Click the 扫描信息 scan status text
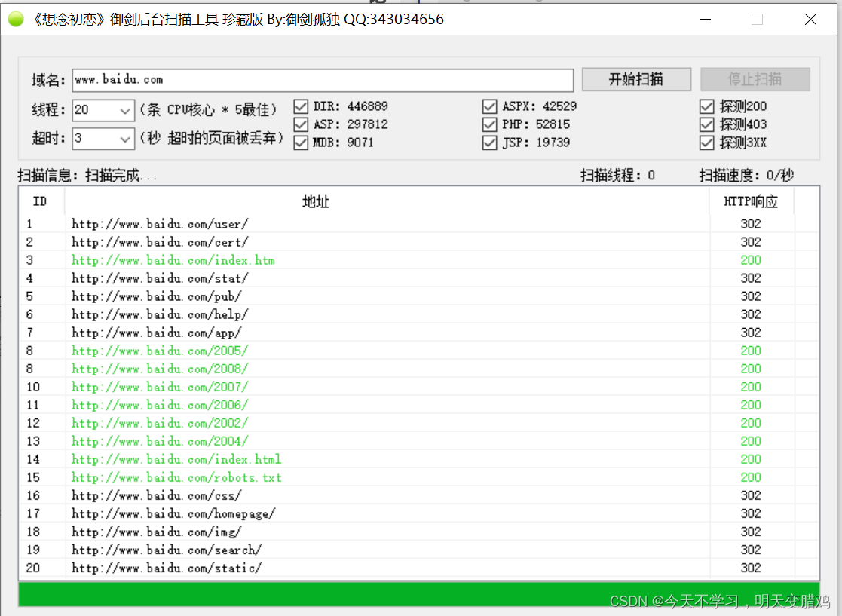This screenshot has height=616, width=842. pyautogui.click(x=87, y=176)
